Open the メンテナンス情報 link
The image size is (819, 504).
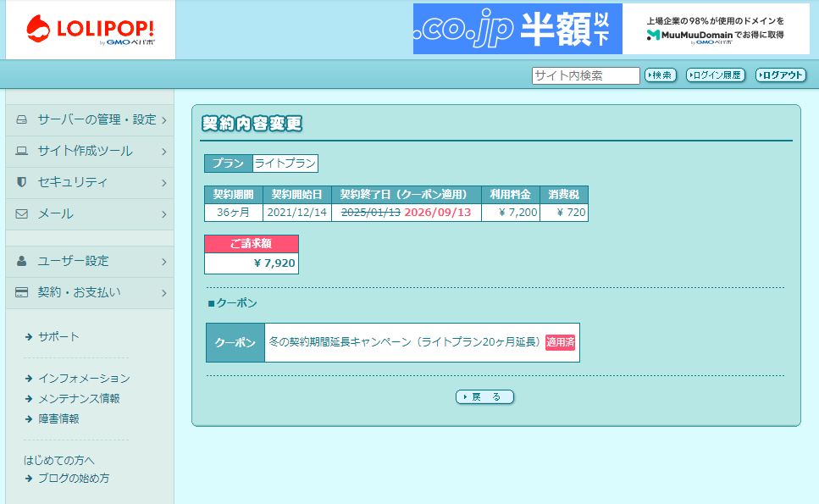click(79, 398)
